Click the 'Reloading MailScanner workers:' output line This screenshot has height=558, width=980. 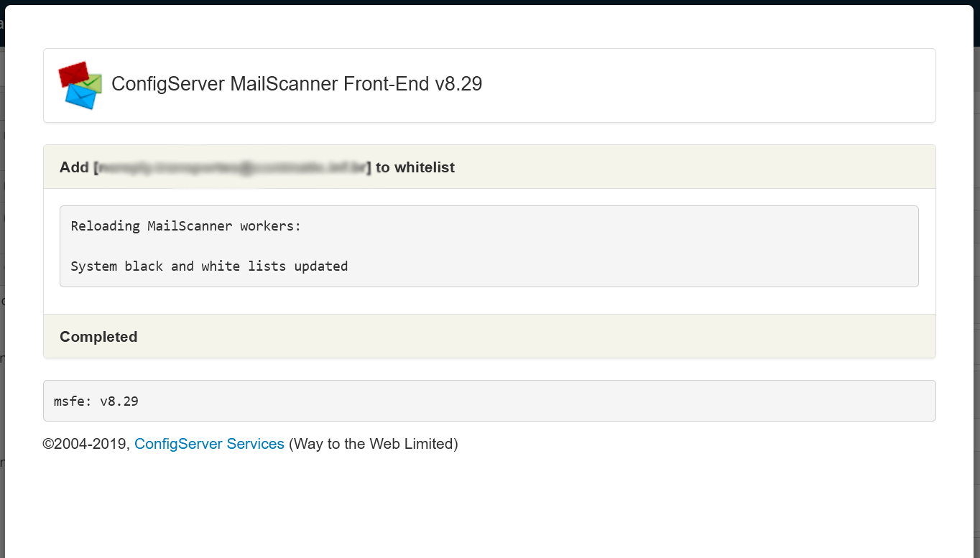186,226
